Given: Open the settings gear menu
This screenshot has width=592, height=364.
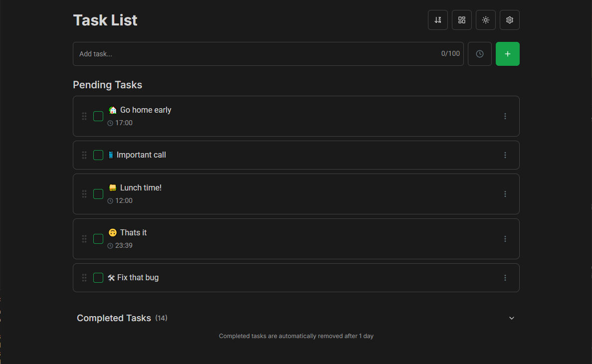Looking at the screenshot, I should 509,20.
